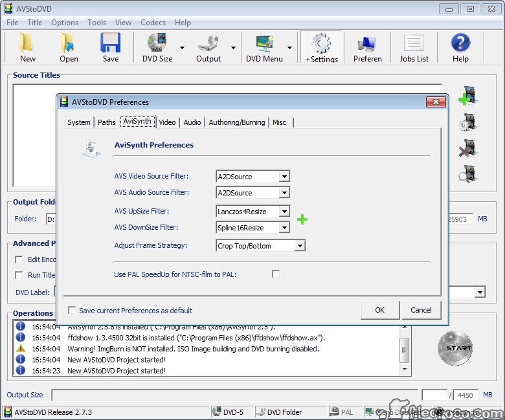Confirm preferences with OK button
505x420 pixels.
[x=380, y=310]
